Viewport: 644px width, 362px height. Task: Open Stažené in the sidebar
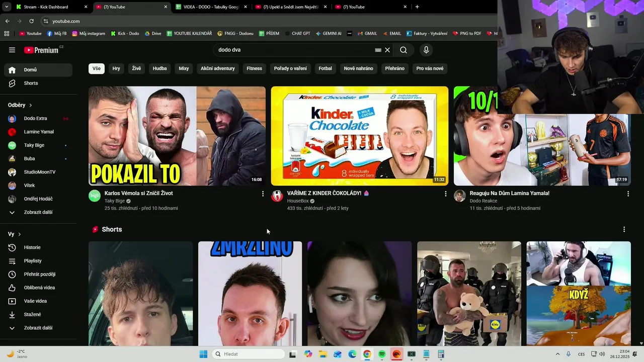[x=38, y=314]
